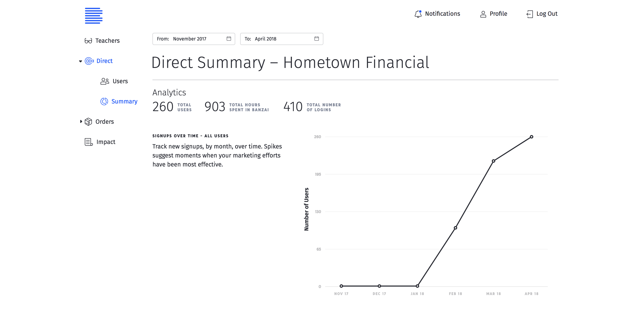Open the Notifications bell icon
The height and width of the screenshot is (319, 644).
418,14
